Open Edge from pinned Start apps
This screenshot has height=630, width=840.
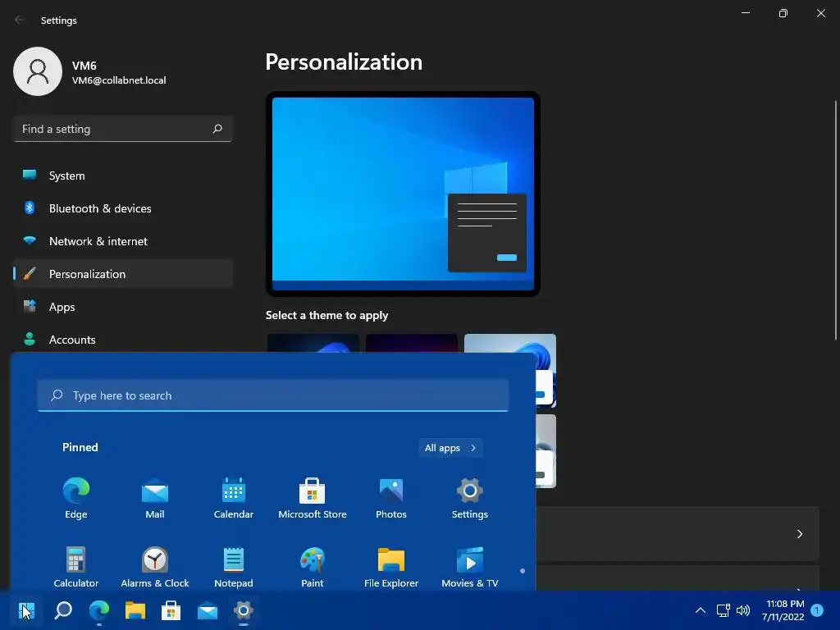coord(75,498)
